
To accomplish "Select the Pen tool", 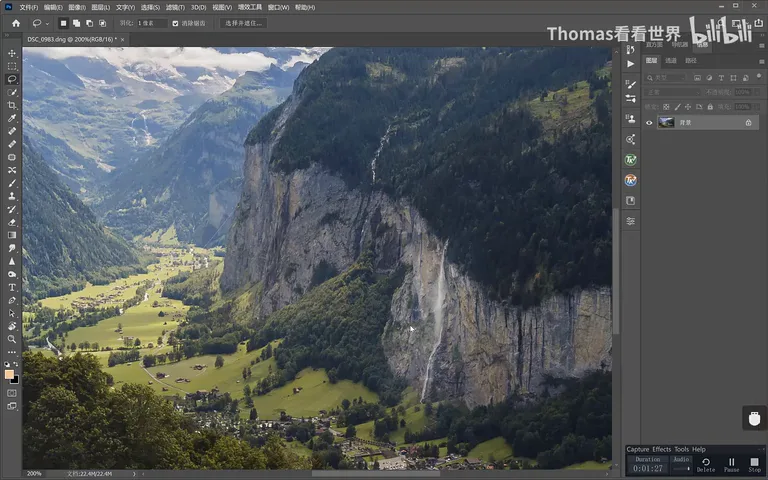I will point(12,300).
